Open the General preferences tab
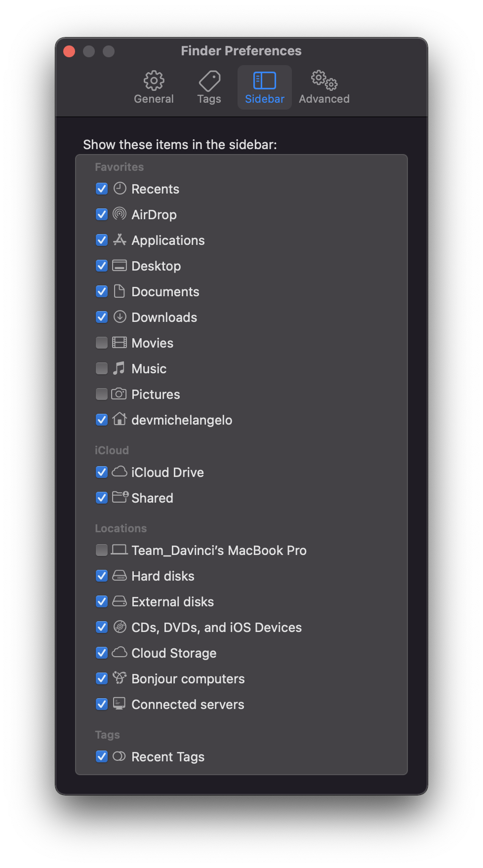Screen dimensions: 483x868 point(154,87)
